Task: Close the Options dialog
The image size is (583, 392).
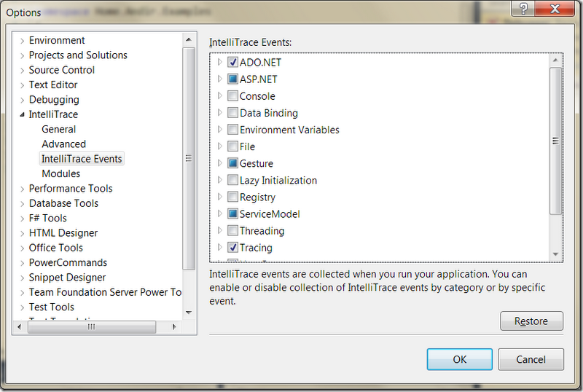Action: tap(555, 8)
